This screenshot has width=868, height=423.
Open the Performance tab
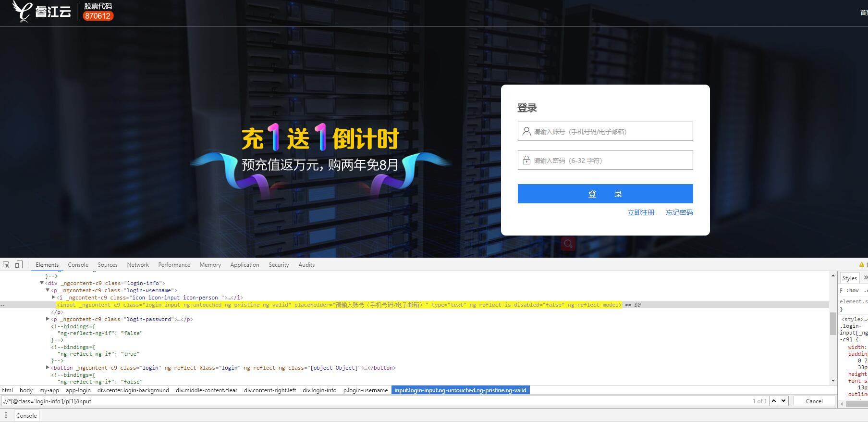[x=174, y=265]
